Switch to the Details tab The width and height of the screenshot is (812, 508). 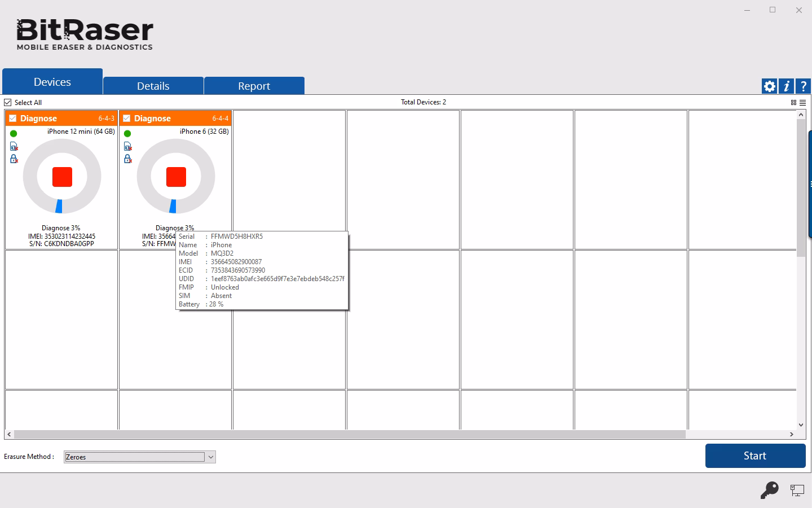[x=153, y=86]
